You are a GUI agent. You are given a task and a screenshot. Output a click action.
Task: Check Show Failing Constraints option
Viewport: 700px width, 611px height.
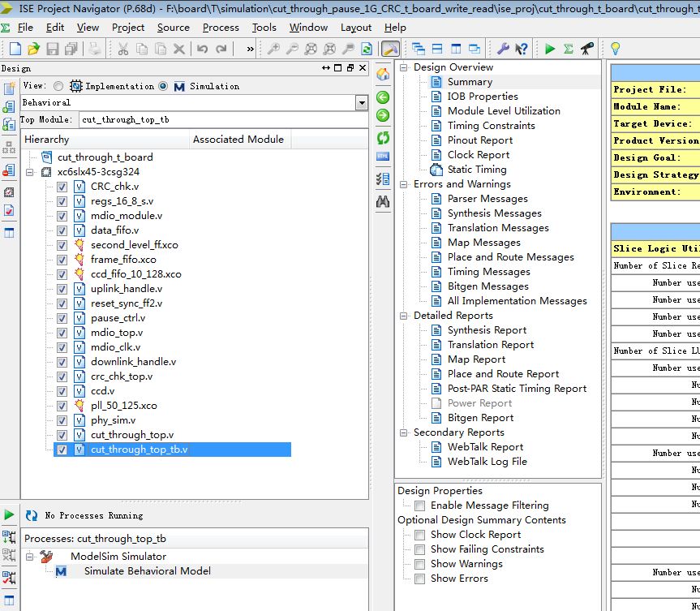pos(419,549)
